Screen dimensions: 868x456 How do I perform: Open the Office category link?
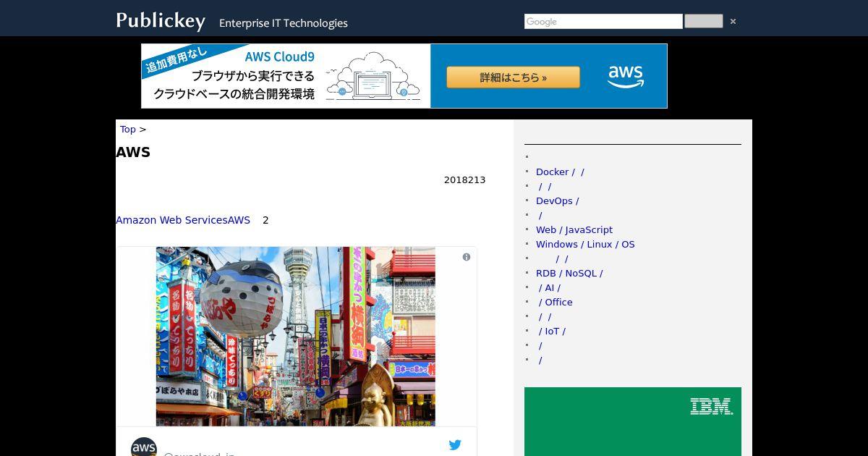pyautogui.click(x=555, y=302)
